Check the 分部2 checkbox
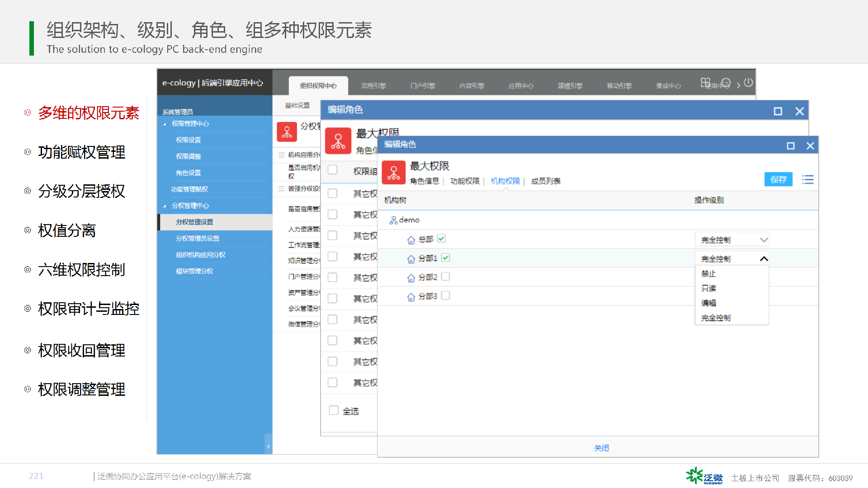Image resolution: width=868 pixels, height=488 pixels. point(445,277)
